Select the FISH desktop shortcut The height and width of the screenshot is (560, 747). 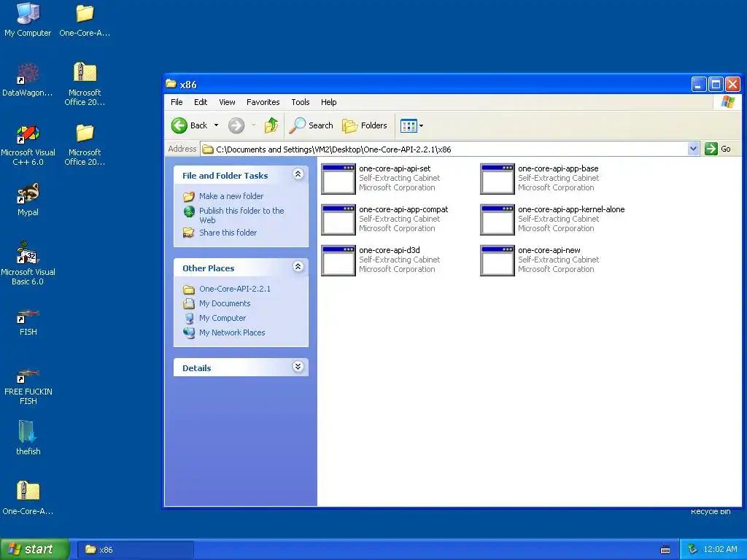point(28,321)
